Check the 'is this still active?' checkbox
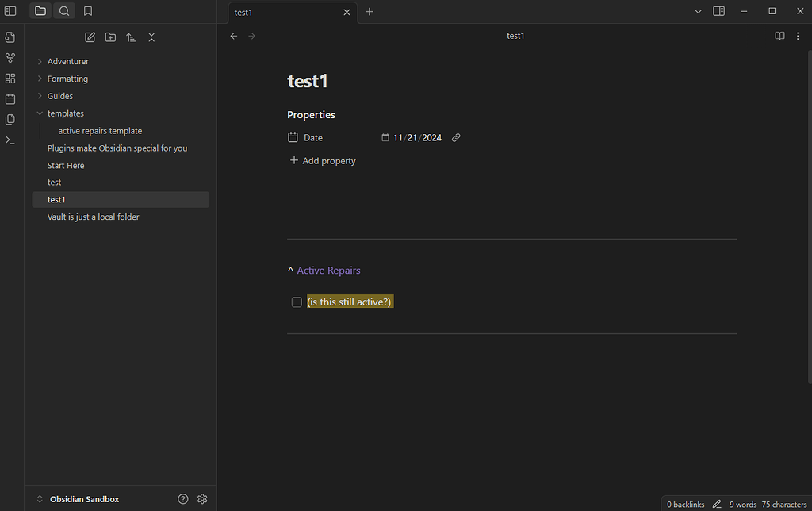This screenshot has width=812, height=511. 296,302
